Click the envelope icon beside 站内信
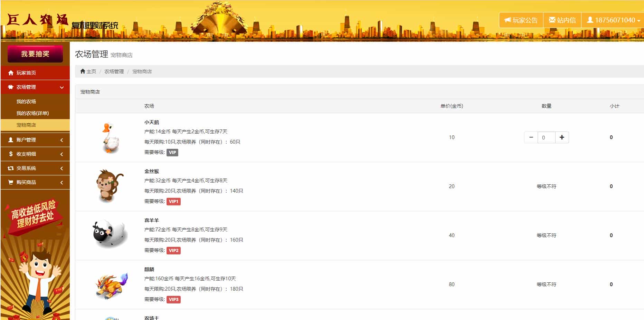 click(x=552, y=20)
